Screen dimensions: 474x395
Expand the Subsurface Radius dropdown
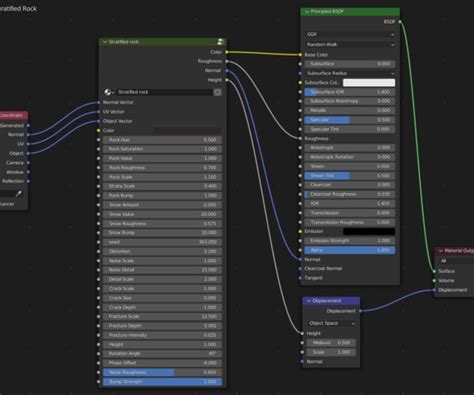(350, 73)
